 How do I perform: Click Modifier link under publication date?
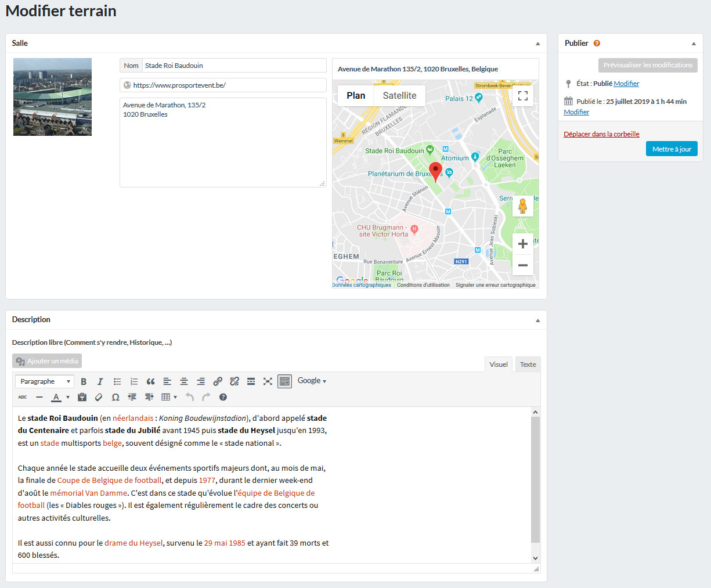click(x=576, y=112)
